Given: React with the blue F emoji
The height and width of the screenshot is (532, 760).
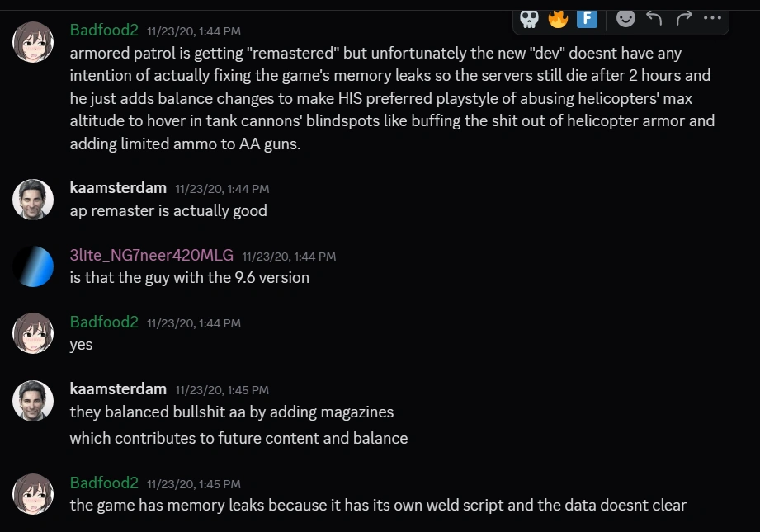Looking at the screenshot, I should tap(587, 18).
